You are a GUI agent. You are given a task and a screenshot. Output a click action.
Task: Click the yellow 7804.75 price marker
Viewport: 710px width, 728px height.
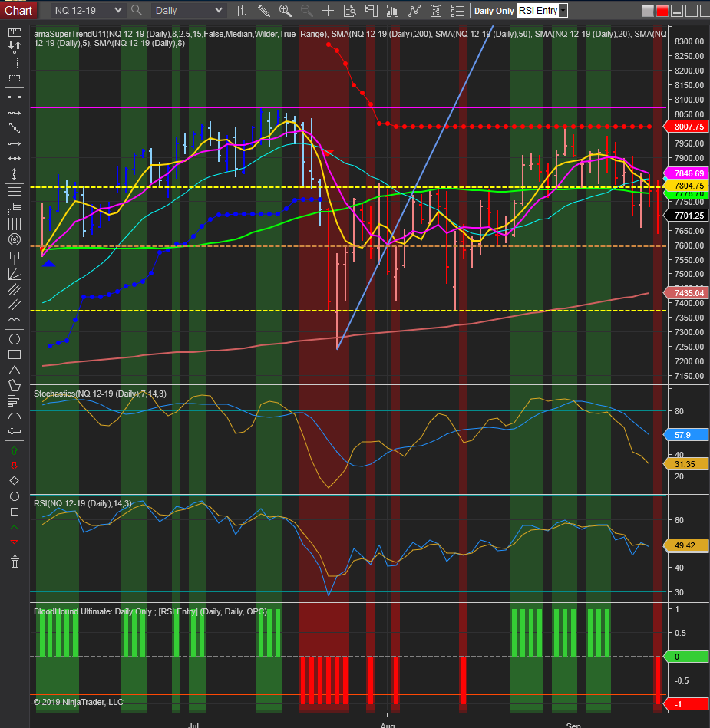(x=688, y=185)
